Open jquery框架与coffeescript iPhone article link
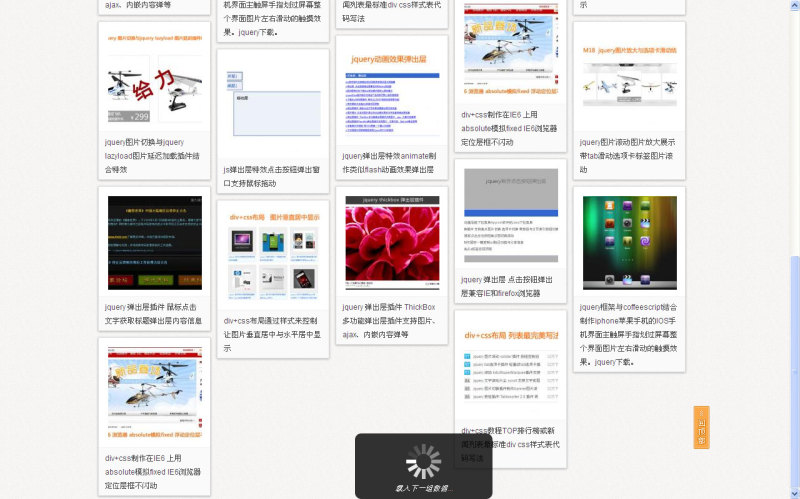 coord(628,334)
